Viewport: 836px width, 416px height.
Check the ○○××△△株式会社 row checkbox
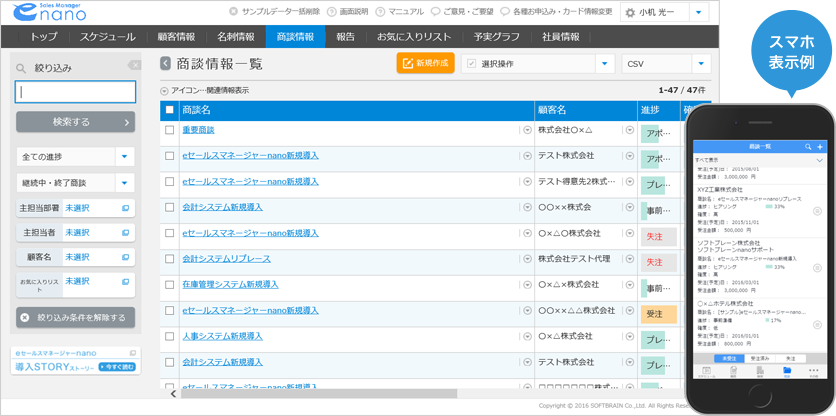(170, 310)
